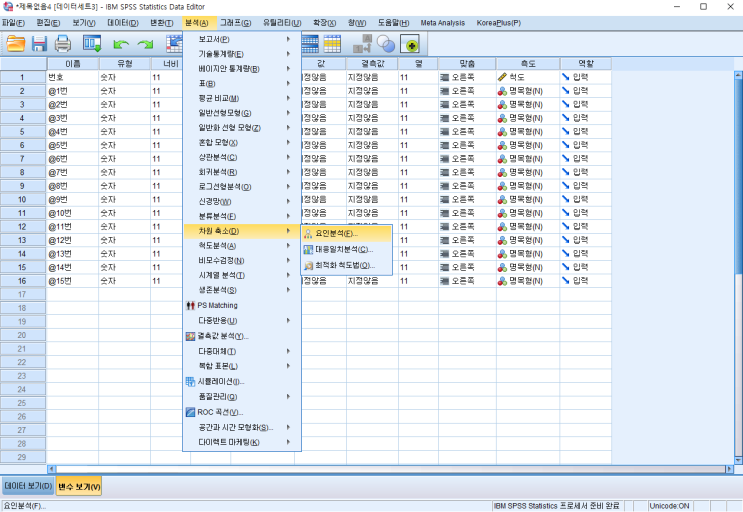Screen dimensions: 743x512
Task: Open the 그래프 menu
Action: (x=236, y=23)
